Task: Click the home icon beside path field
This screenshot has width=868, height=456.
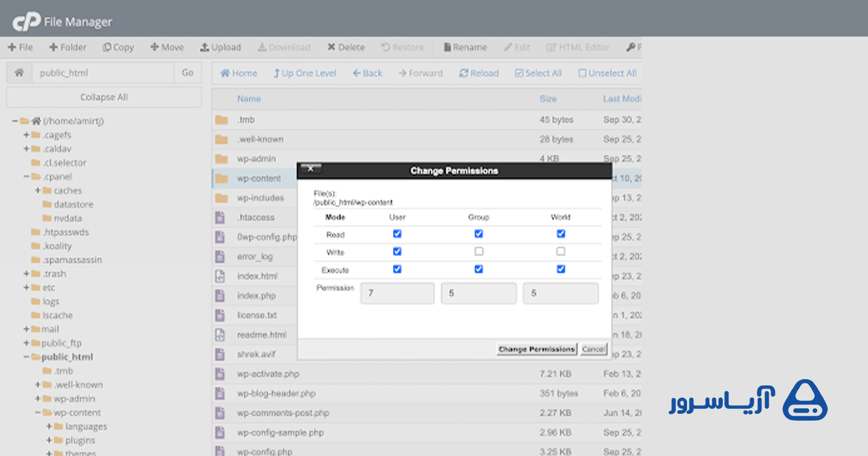Action: click(19, 72)
